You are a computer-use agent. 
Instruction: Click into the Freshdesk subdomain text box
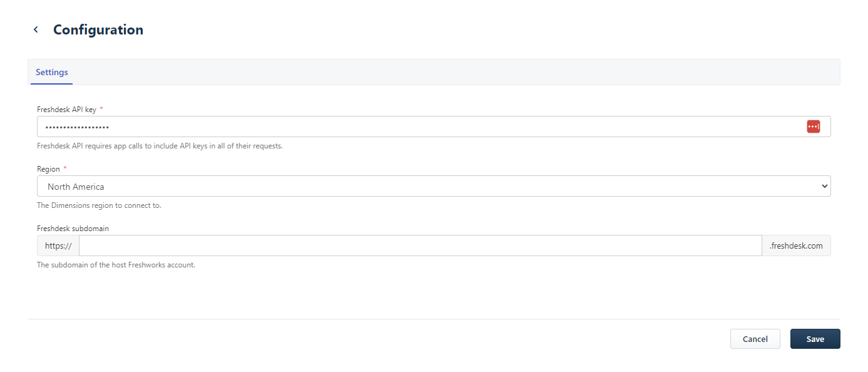[x=420, y=245]
